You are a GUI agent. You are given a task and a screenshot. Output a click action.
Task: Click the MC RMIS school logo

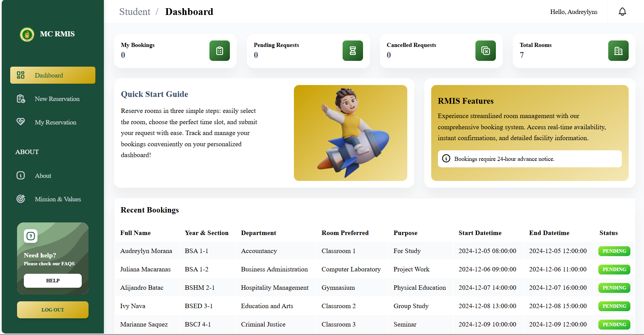click(x=27, y=34)
